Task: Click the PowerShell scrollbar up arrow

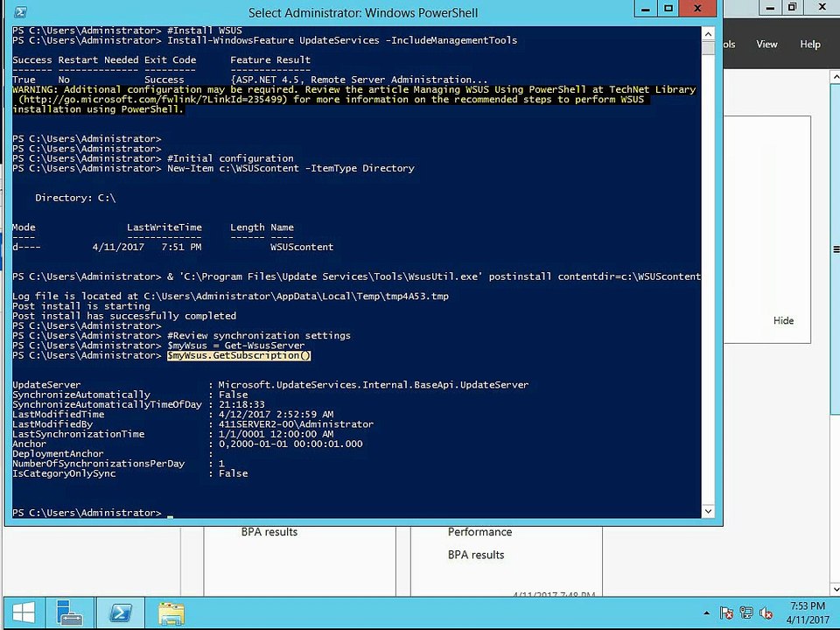Action: click(x=708, y=34)
